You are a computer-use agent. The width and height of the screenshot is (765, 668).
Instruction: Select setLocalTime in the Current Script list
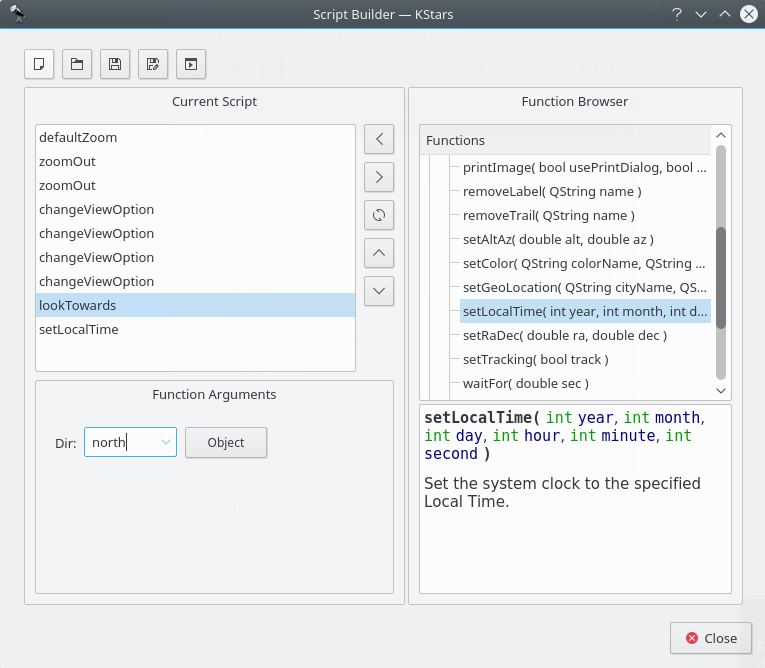78,329
